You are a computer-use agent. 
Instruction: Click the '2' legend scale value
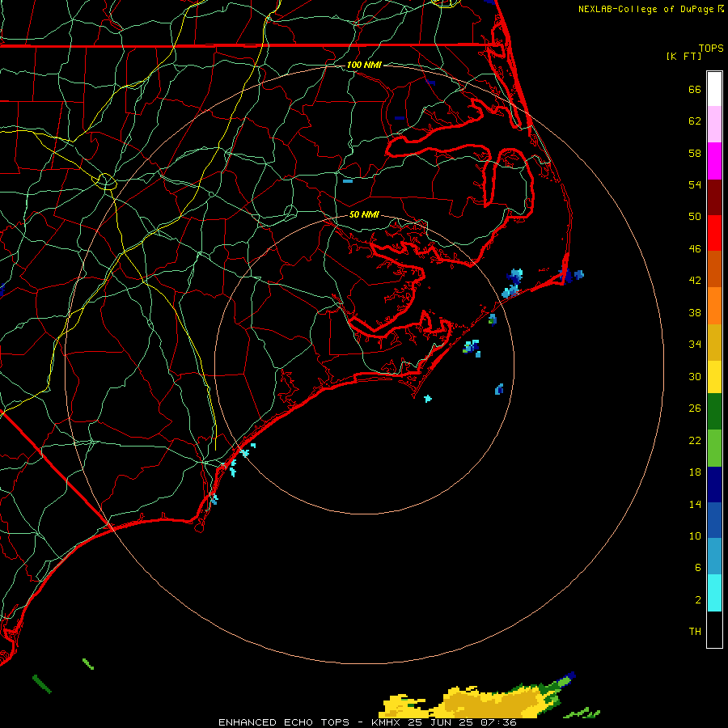698,600
